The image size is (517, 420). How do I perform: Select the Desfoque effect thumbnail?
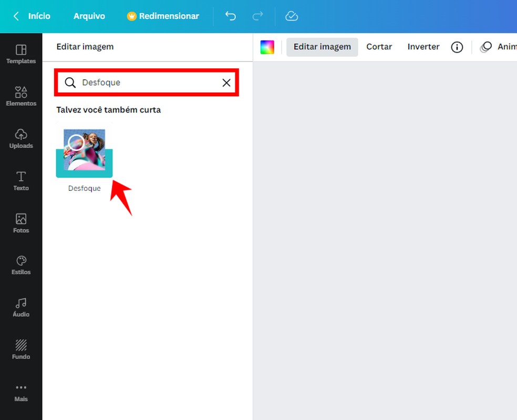85,150
